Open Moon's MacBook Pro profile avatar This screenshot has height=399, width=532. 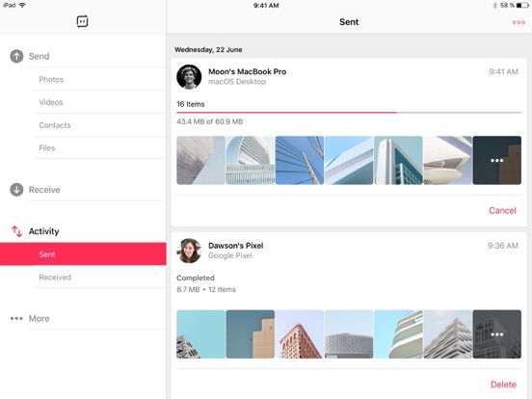pyautogui.click(x=189, y=77)
